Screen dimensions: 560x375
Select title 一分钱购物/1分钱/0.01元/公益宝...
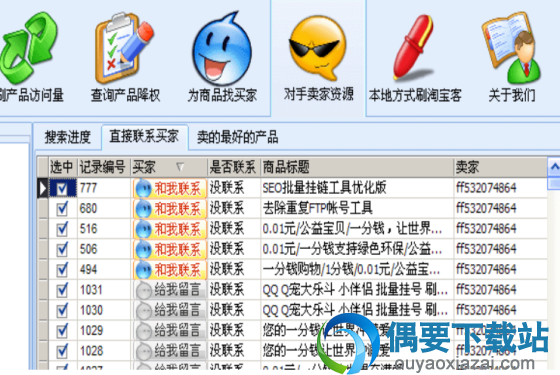pyautogui.click(x=351, y=269)
